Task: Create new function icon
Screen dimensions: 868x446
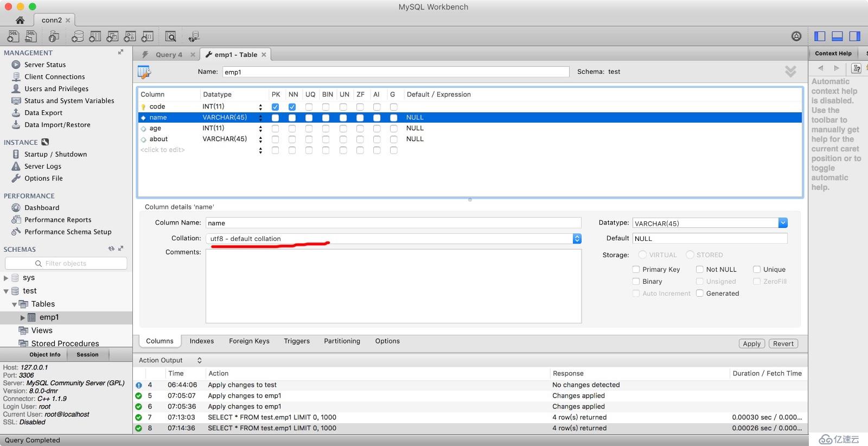Action: coord(147,36)
